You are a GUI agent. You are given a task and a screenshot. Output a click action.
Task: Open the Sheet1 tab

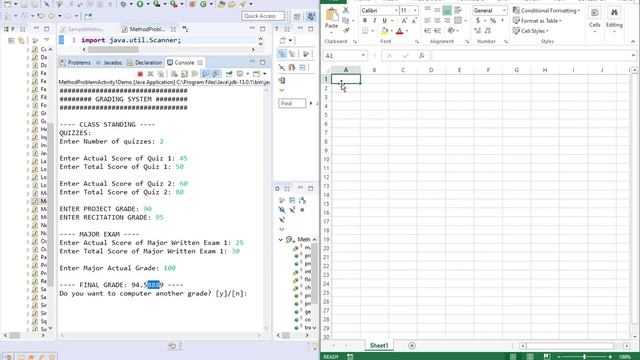pos(379,345)
